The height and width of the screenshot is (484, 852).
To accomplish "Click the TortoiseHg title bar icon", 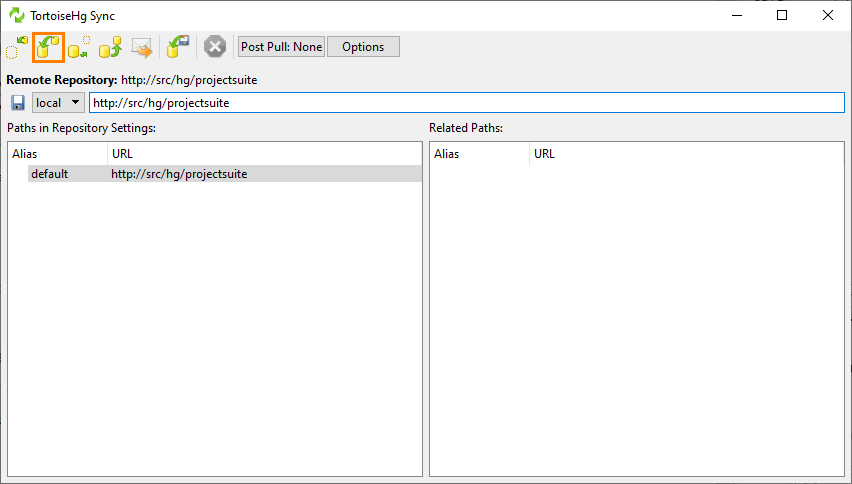I will tap(16, 15).
